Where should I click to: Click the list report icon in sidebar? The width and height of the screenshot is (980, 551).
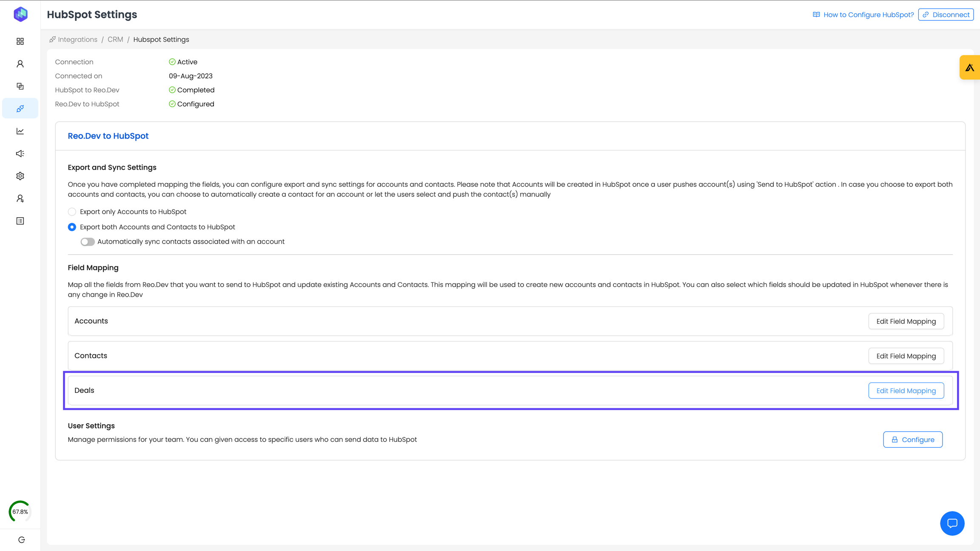pos(20,221)
